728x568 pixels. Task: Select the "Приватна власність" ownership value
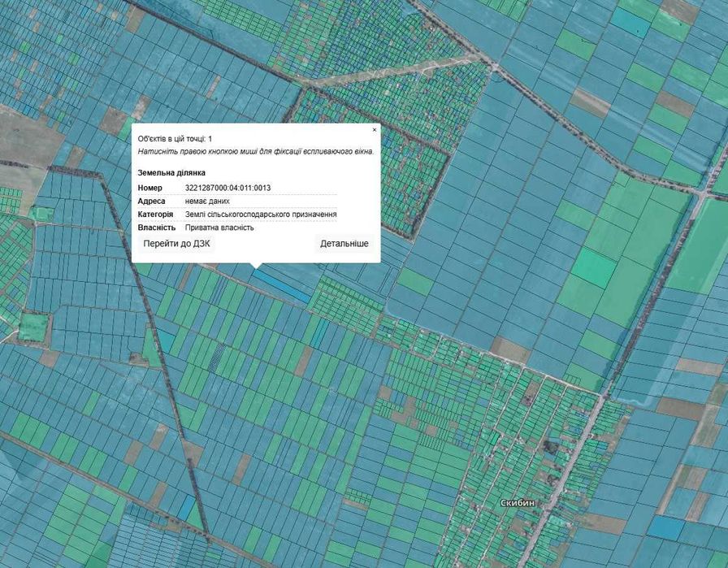219,228
